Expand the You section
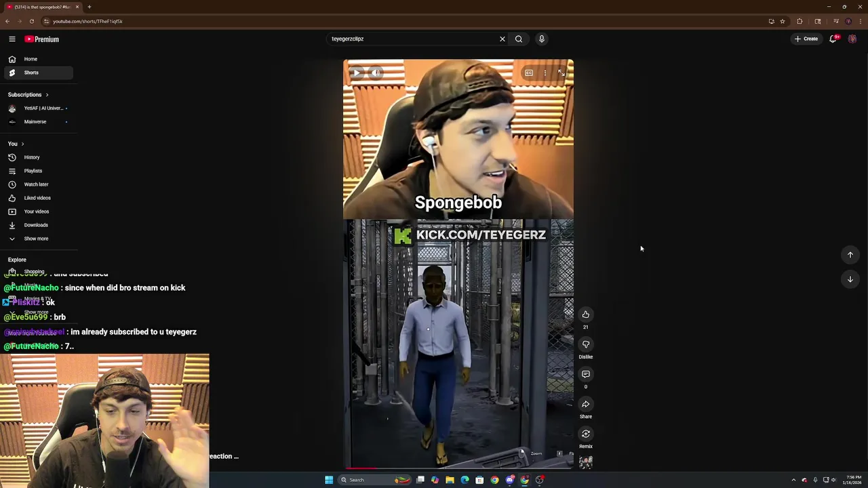This screenshot has width=868, height=488. click(x=16, y=144)
